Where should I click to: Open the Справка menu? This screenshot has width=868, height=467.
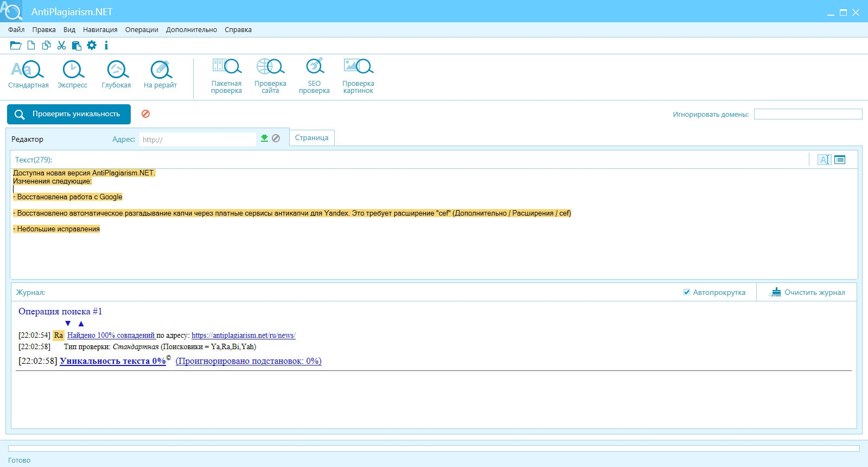[x=238, y=30]
